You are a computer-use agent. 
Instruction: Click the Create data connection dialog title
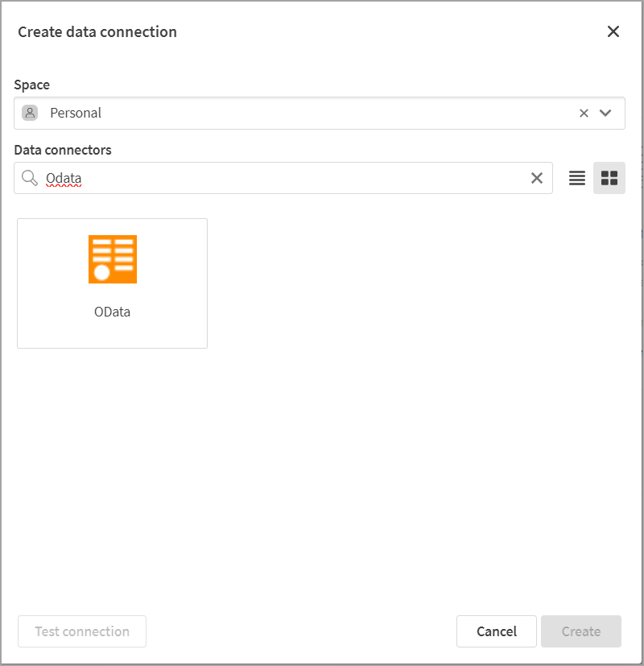[x=97, y=31]
